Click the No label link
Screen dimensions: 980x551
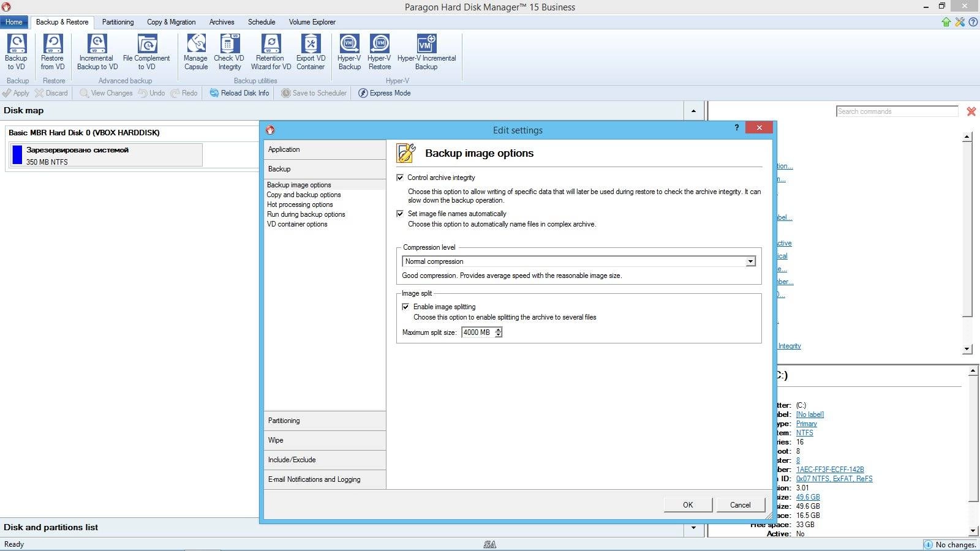point(810,414)
